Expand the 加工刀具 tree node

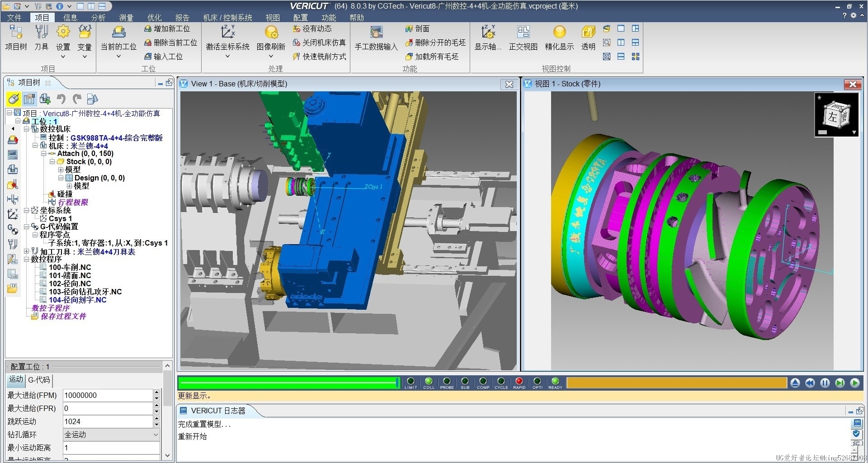pos(26,251)
